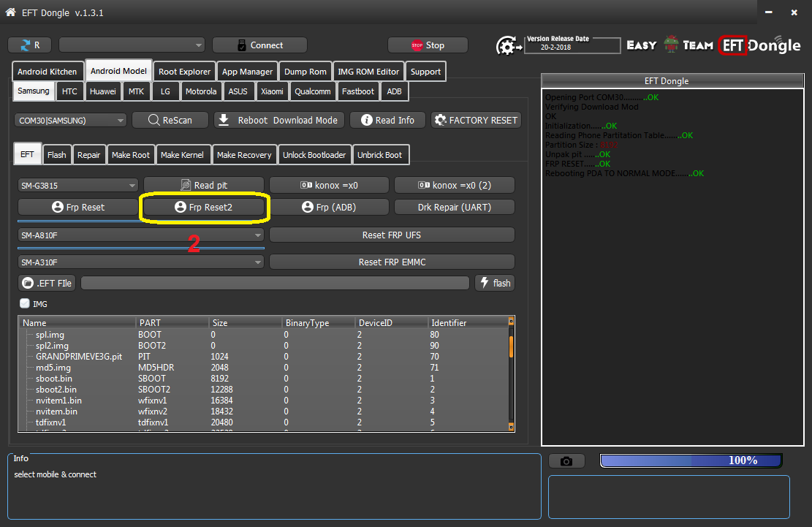
Task: Select the sboot.bin row
Action: (x=264, y=379)
